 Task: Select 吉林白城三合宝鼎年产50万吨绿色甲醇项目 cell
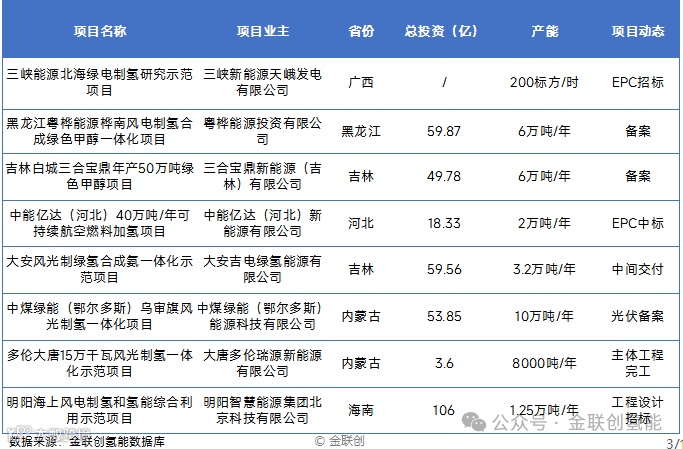click(99, 176)
